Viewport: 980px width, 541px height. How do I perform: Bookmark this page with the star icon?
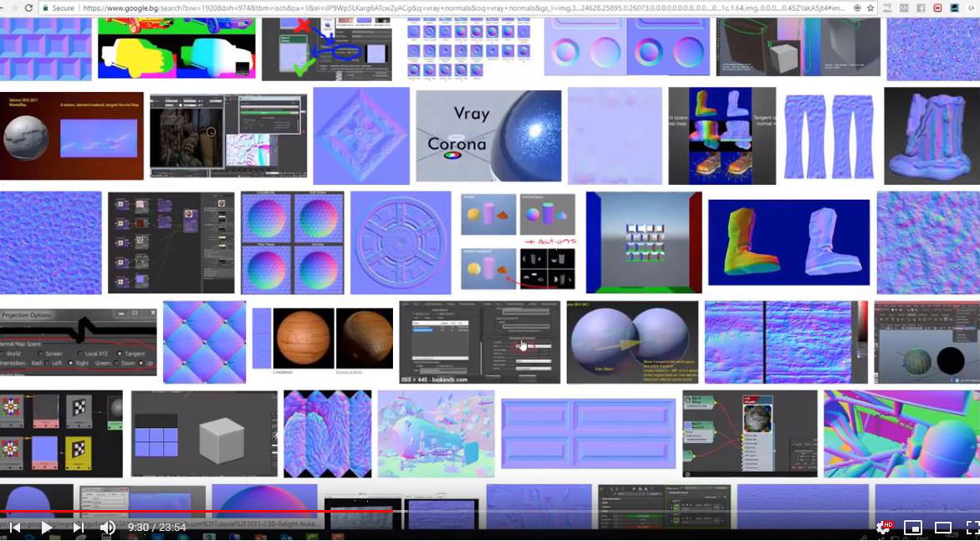click(870, 8)
